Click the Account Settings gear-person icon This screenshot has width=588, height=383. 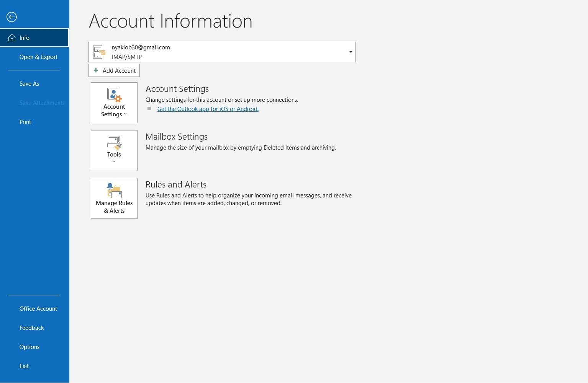tap(114, 95)
